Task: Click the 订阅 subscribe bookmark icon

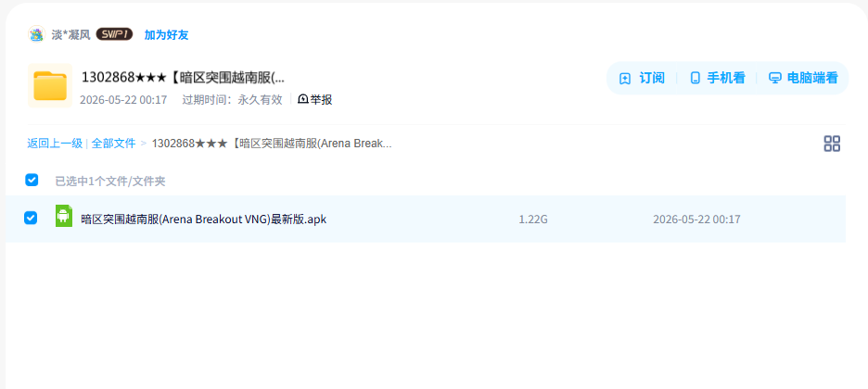Action: 625,79
